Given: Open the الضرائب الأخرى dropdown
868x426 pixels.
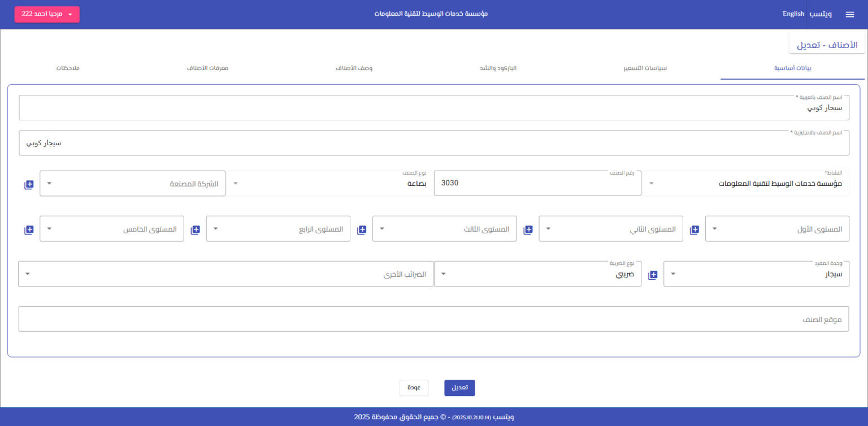Looking at the screenshot, I should coord(225,275).
